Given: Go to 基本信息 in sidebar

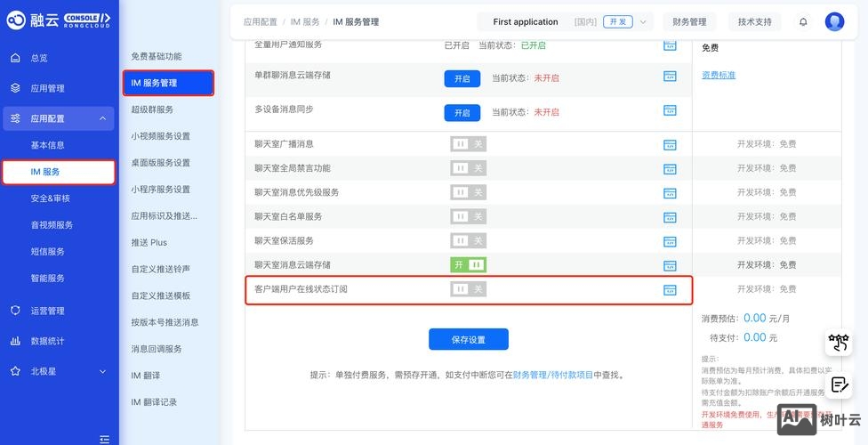Looking at the screenshot, I should (48, 145).
